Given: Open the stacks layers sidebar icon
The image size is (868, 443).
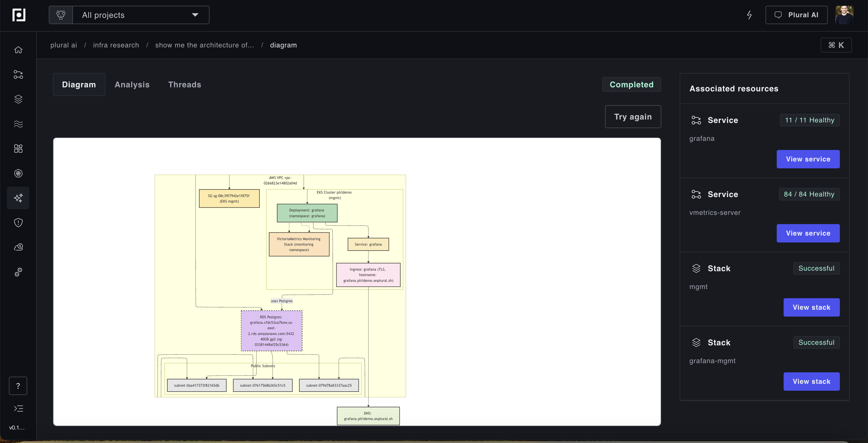Looking at the screenshot, I should 18,99.
